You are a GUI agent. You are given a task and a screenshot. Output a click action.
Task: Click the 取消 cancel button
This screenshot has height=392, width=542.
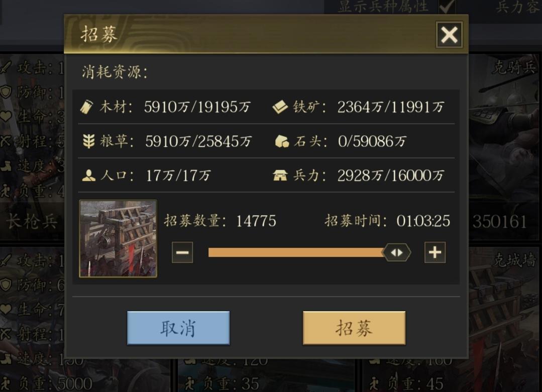(178, 328)
